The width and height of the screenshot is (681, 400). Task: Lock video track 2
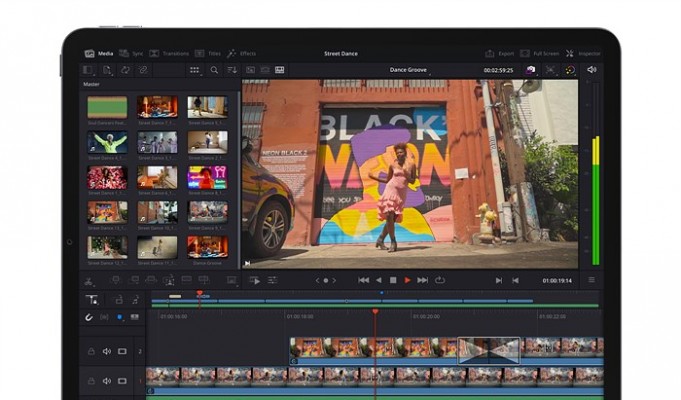(91, 351)
